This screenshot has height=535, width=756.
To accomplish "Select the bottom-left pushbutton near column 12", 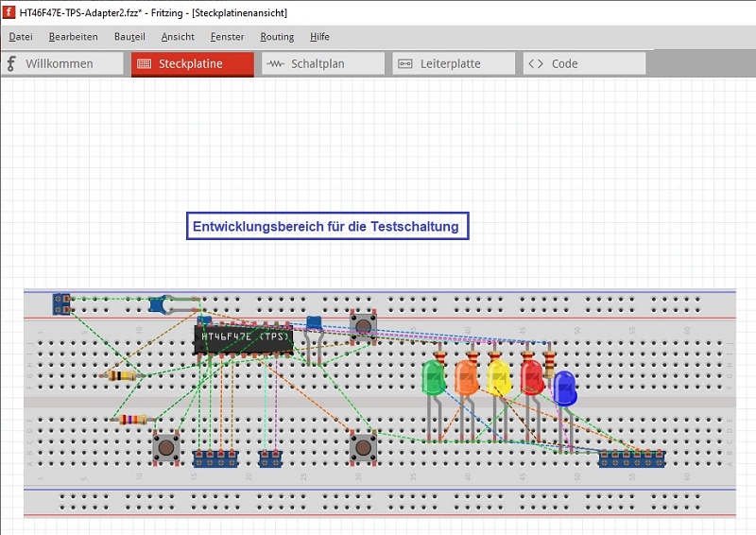I will 166,448.
